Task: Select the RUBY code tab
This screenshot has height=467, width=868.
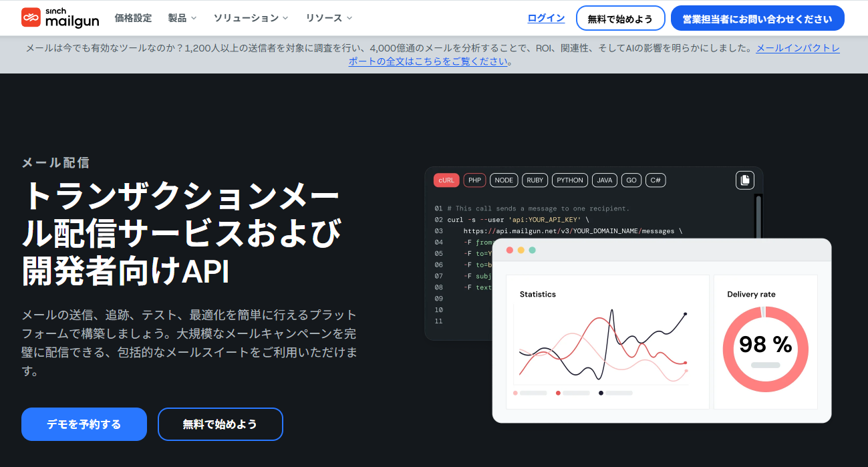Action: pyautogui.click(x=535, y=180)
